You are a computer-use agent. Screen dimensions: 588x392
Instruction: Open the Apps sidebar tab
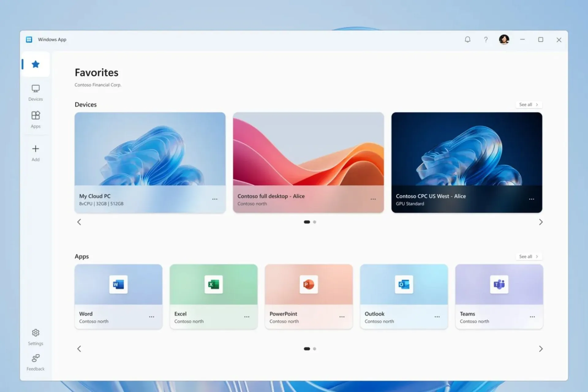[36, 119]
